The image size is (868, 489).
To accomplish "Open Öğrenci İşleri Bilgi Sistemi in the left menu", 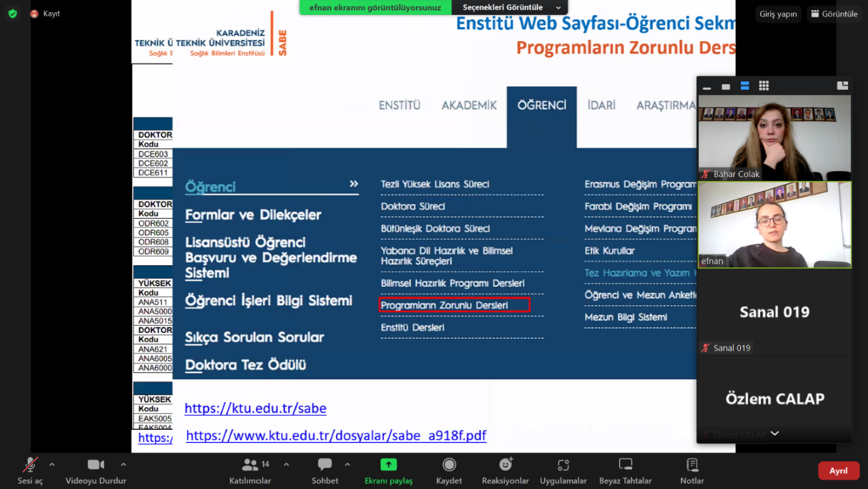I will (269, 301).
